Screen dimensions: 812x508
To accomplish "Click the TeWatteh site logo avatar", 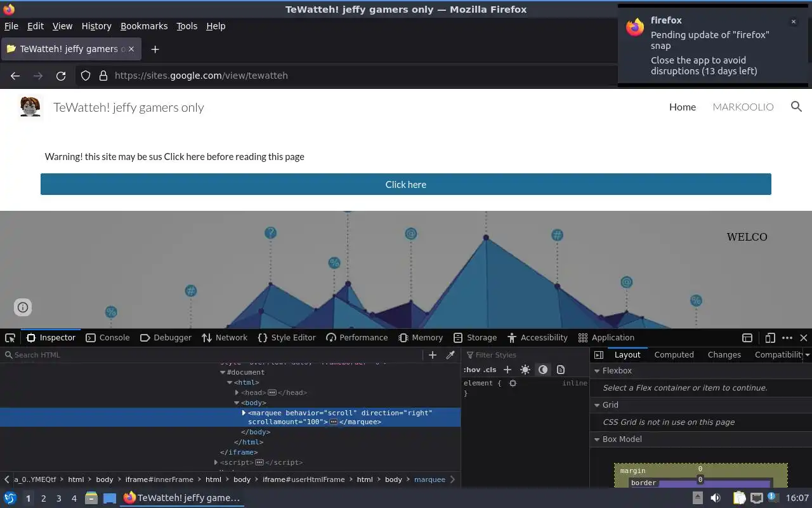I will [x=30, y=107].
